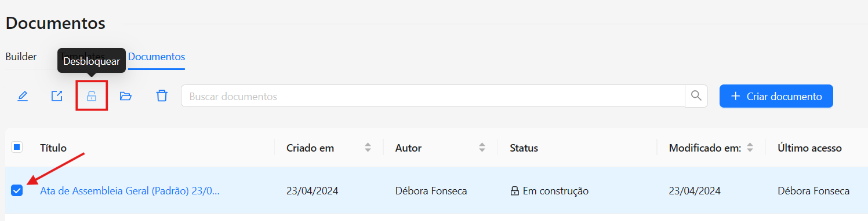This screenshot has width=868, height=221.
Task: Sort by Modificado em arrows
Action: click(x=750, y=148)
